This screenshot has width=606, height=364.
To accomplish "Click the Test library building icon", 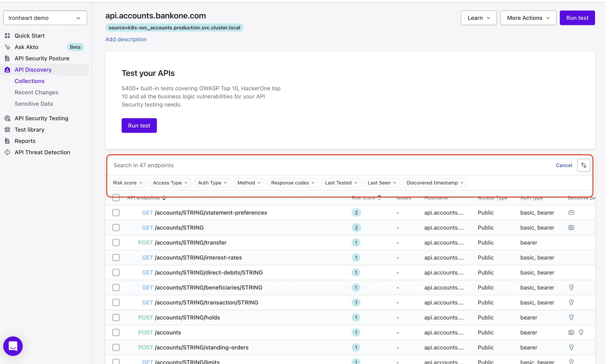I will [7, 130].
